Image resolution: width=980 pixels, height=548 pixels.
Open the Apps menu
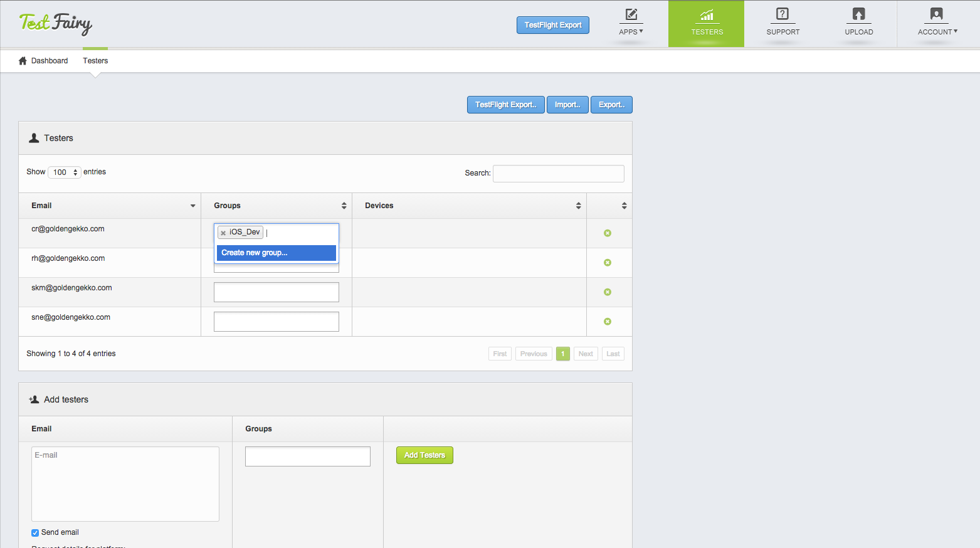point(631,24)
